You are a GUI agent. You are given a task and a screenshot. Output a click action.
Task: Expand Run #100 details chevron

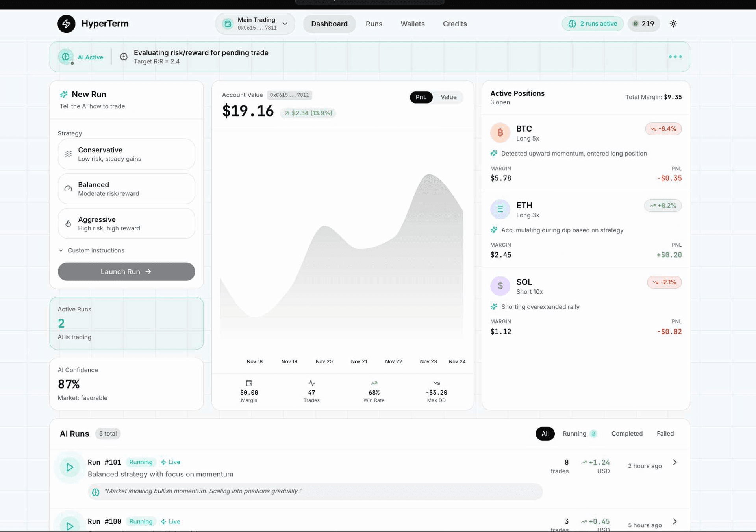click(675, 521)
